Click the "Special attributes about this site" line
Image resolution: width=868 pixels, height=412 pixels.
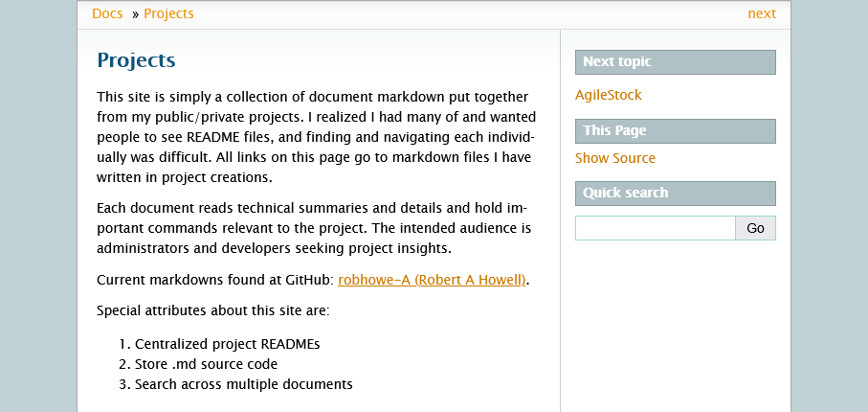[x=213, y=311]
